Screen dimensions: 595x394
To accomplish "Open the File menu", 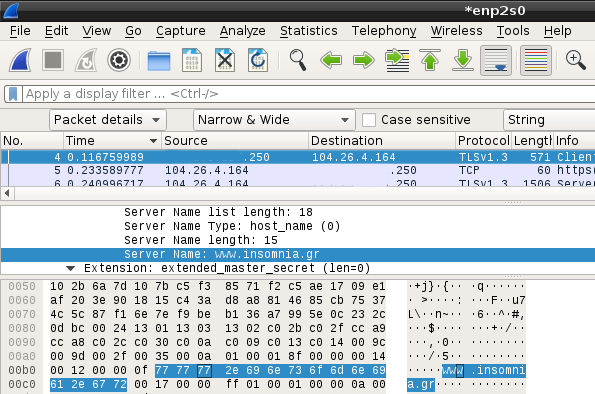I will 20,31.
